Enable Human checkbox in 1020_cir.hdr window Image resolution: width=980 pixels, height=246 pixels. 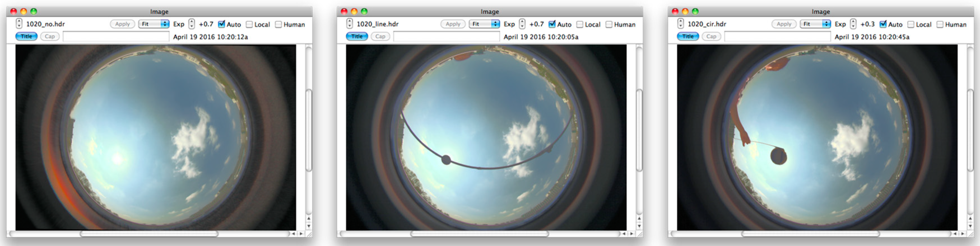940,24
